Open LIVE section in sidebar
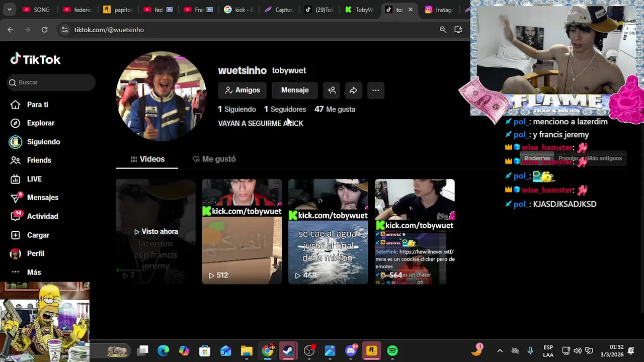The image size is (644, 362). tap(26, 179)
